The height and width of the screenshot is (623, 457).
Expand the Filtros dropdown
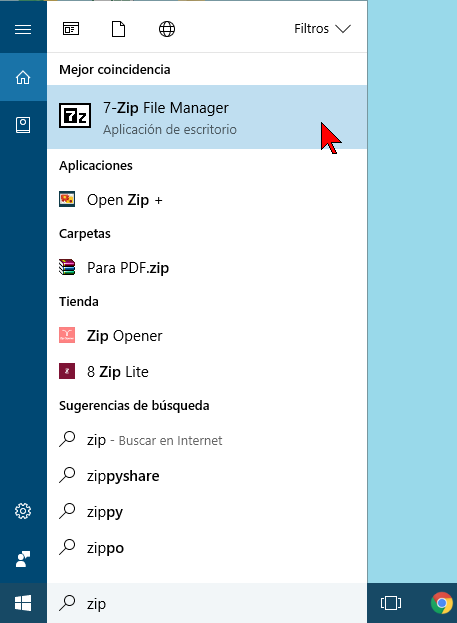[322, 29]
